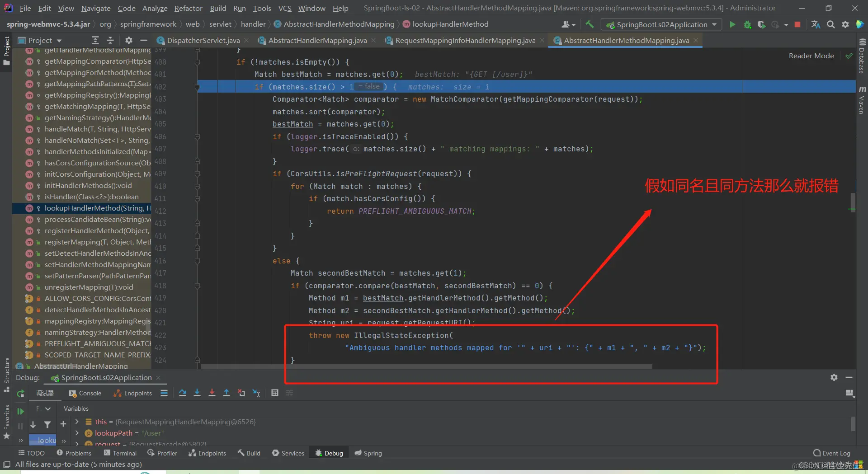Open Search Everywhere magnifier icon

(831, 24)
